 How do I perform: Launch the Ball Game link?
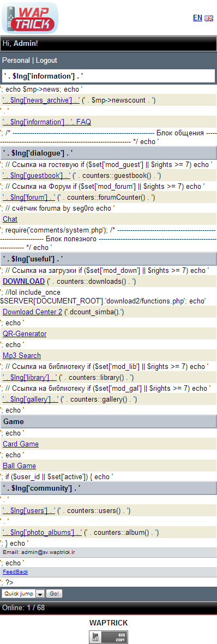coord(19,466)
